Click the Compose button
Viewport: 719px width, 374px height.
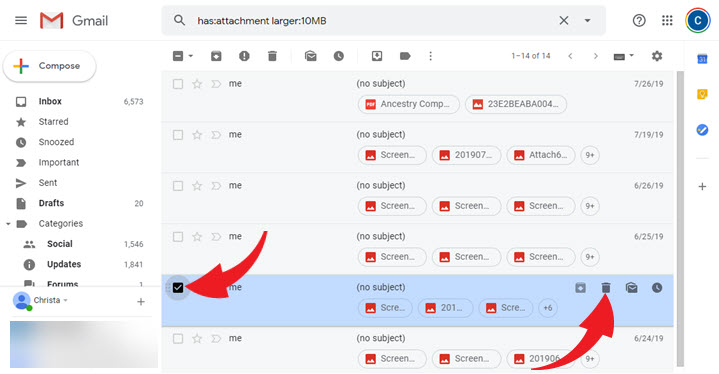point(50,66)
